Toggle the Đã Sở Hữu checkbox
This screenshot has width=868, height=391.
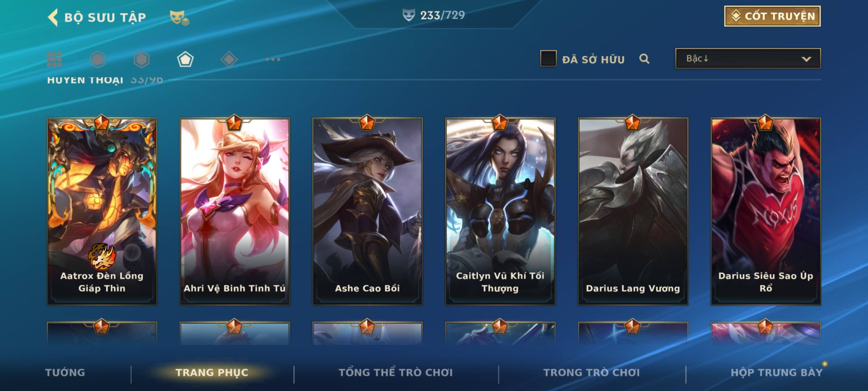pos(548,58)
